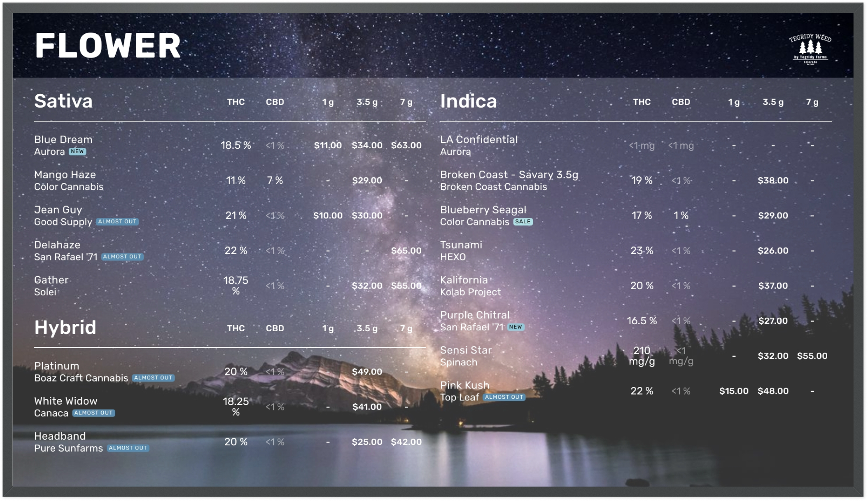Click the ALMOST OUT badge beside Good Supply
Screen dimensions: 868x501
click(x=117, y=222)
